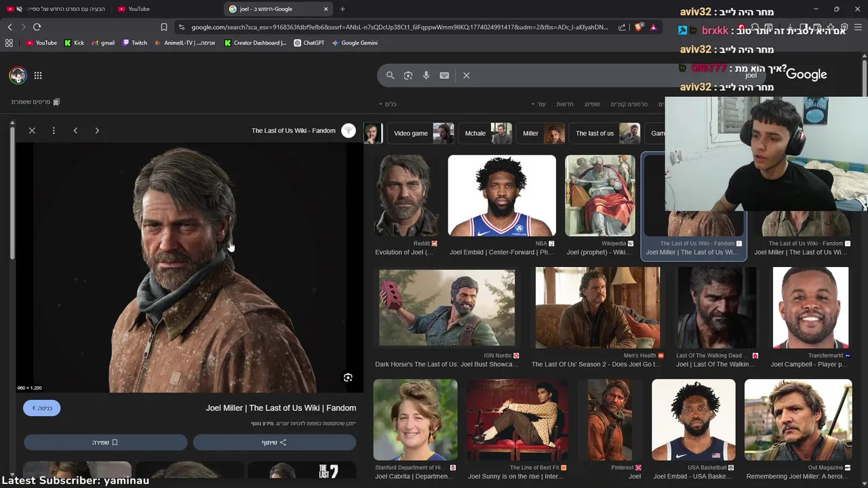Clear the search box with X
Viewport: 868px width, 488px height.
pos(466,75)
